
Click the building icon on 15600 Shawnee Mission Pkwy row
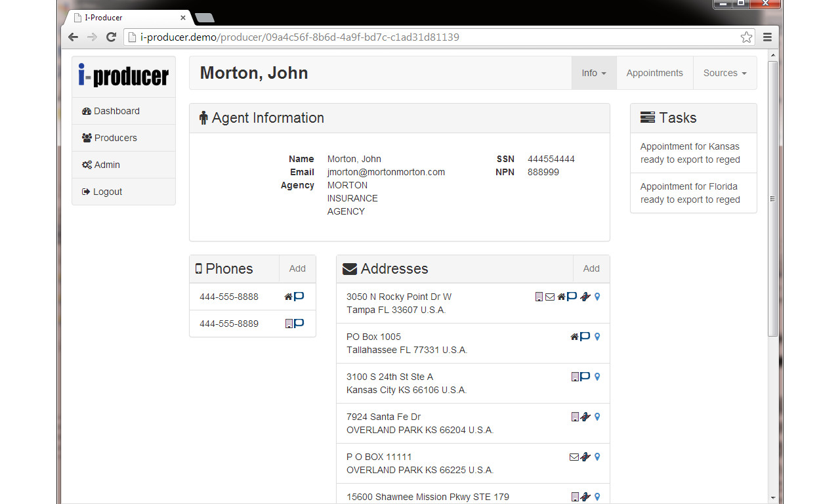click(576, 497)
